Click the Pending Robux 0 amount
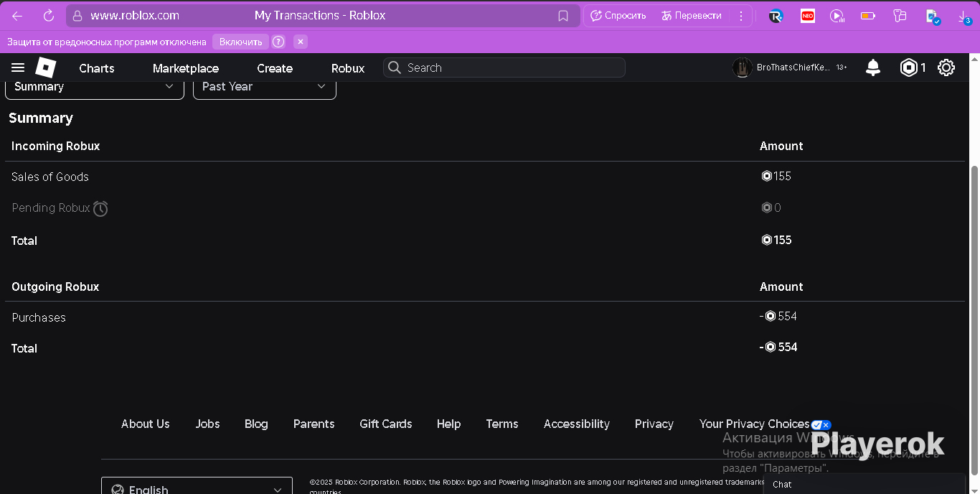The height and width of the screenshot is (494, 980). point(771,208)
